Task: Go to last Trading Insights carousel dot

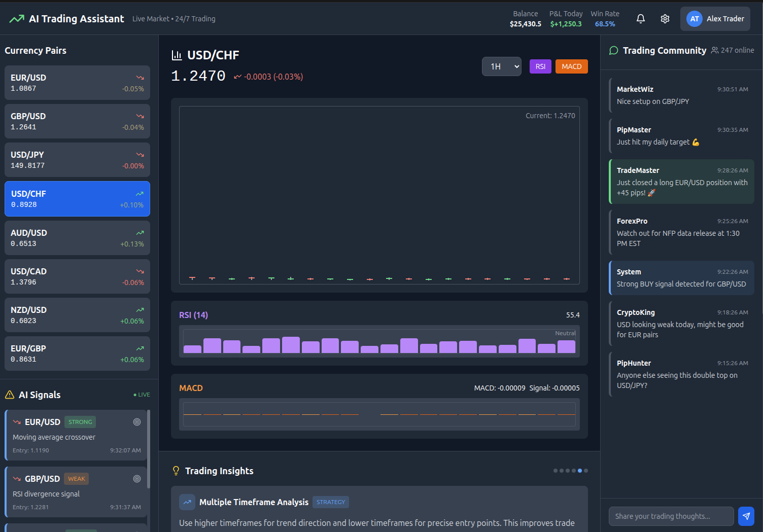Action: pos(586,471)
